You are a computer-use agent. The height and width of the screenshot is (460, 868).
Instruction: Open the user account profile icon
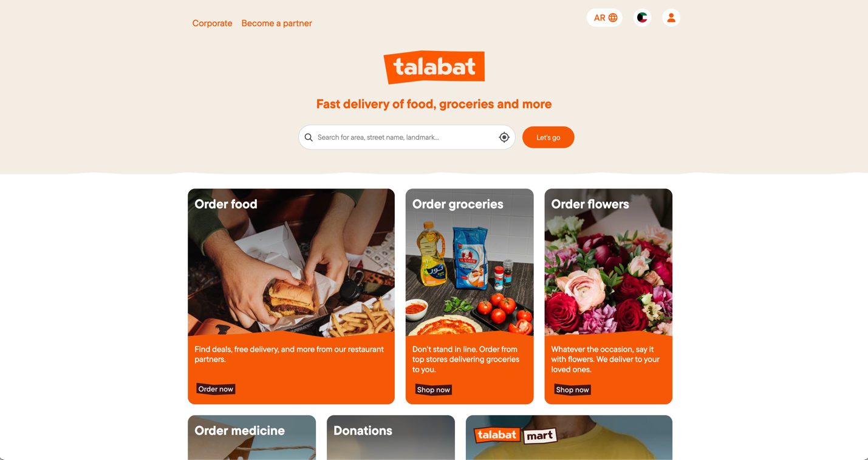[671, 18]
